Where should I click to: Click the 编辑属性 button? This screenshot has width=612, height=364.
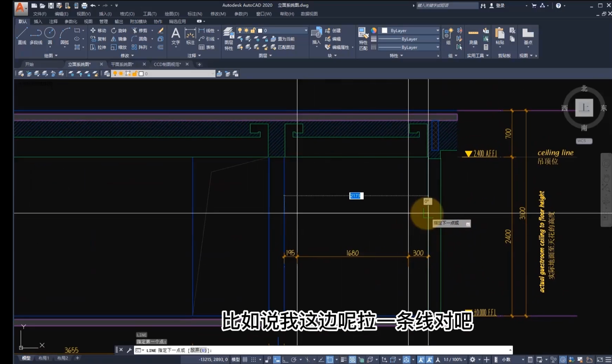(x=337, y=47)
